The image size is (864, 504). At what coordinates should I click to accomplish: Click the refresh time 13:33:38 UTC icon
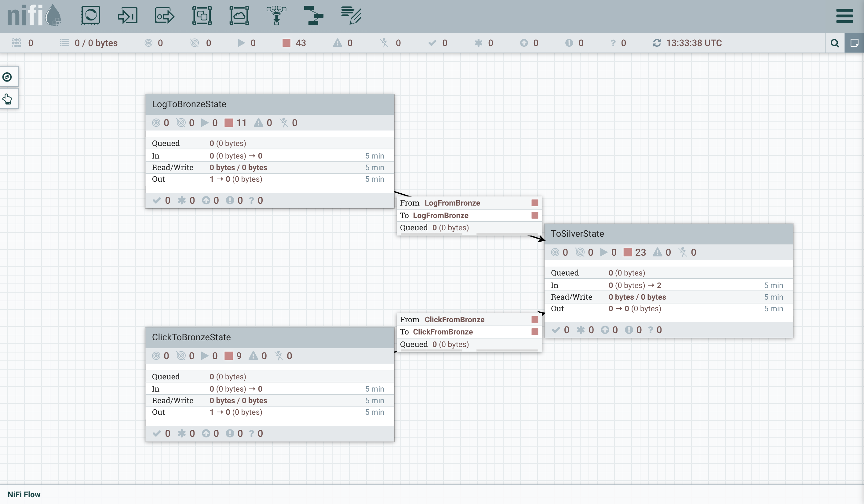pyautogui.click(x=657, y=43)
